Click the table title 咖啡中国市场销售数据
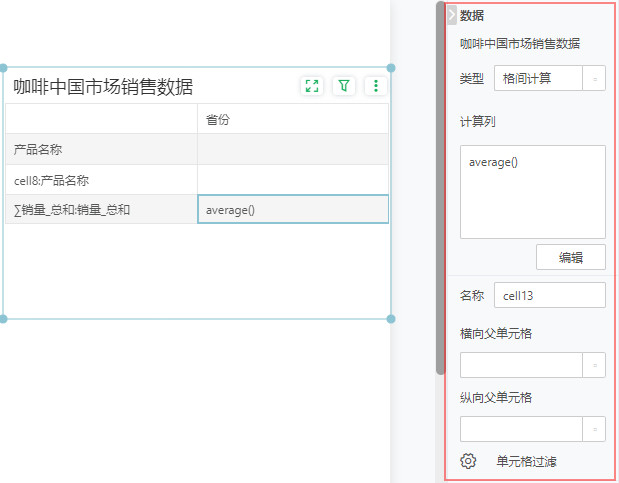The height and width of the screenshot is (483, 619). (x=103, y=86)
